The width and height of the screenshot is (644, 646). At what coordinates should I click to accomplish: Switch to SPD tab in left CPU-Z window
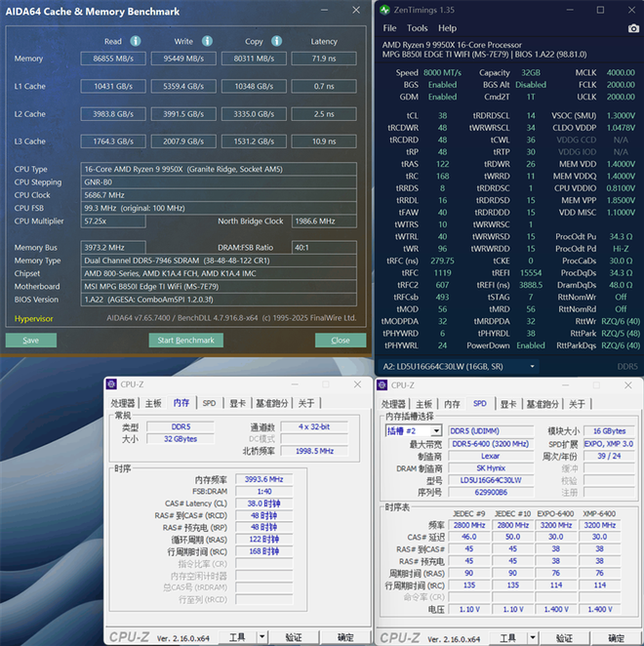point(209,403)
